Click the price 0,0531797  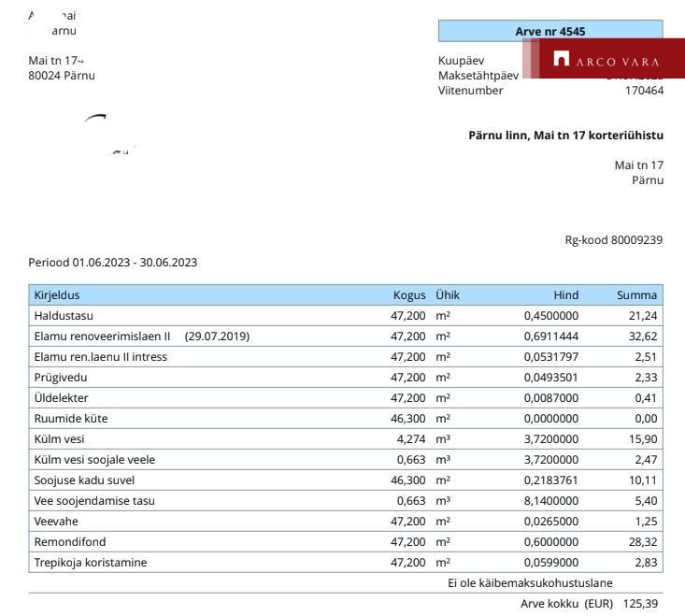[550, 356]
